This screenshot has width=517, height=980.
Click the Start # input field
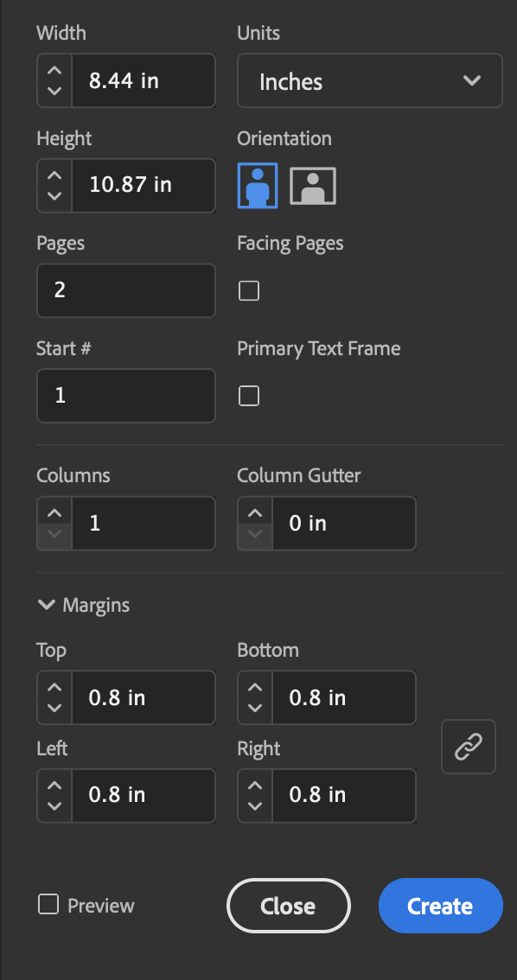pos(126,395)
